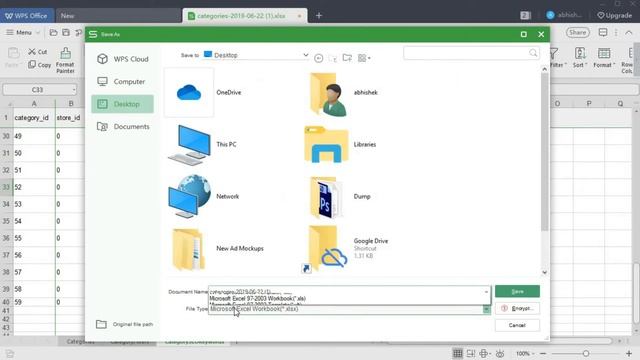Click the abhishek account avatar
The height and width of the screenshot is (360, 640).
click(550, 15)
